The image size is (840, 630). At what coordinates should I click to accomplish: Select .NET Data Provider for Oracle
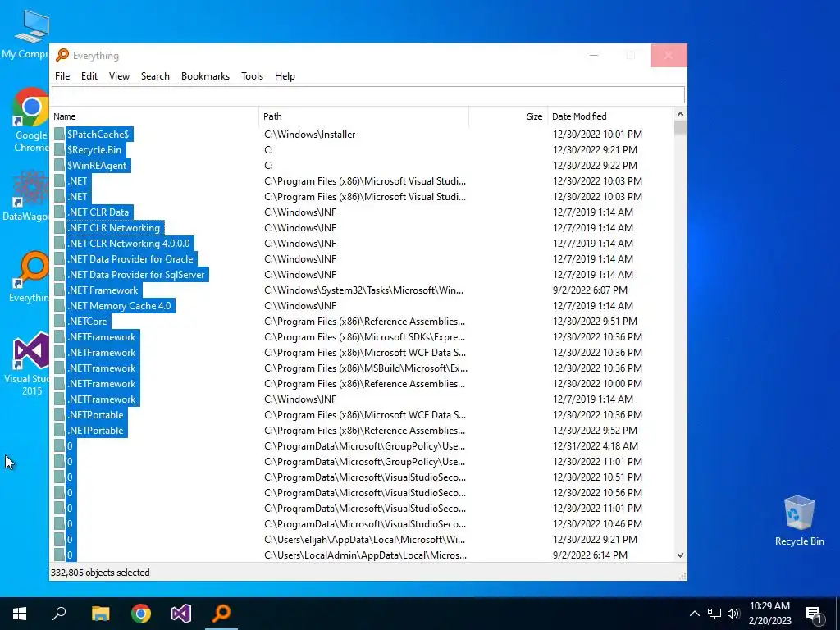click(130, 258)
